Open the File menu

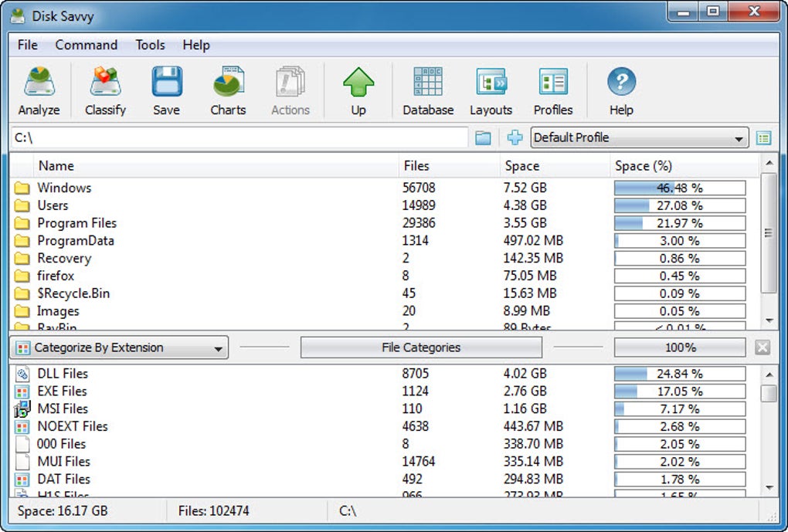28,46
